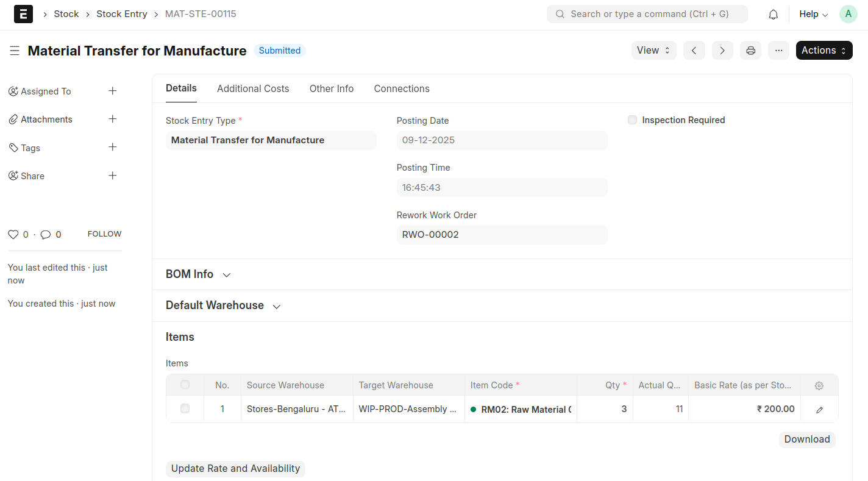
Task: Print this stock entry using the printer icon
Action: tap(750, 51)
